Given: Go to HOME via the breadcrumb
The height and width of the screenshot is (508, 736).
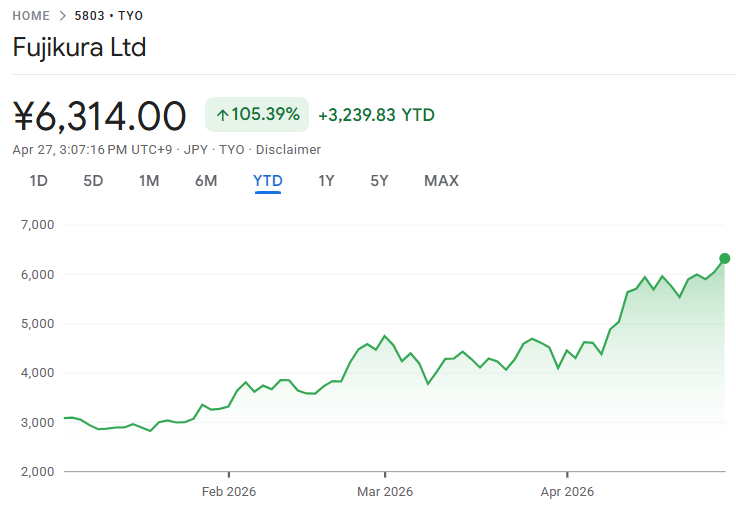Looking at the screenshot, I should (31, 16).
